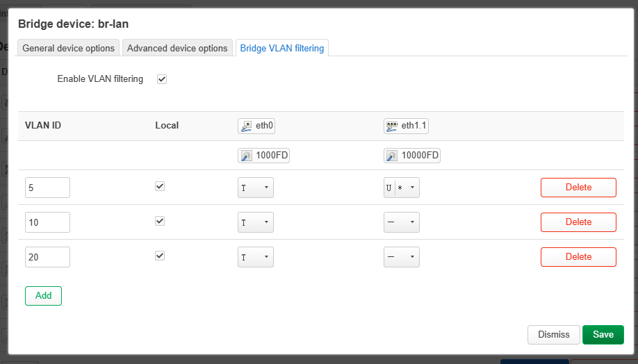Click the 10000FD link speed icon

click(391, 156)
